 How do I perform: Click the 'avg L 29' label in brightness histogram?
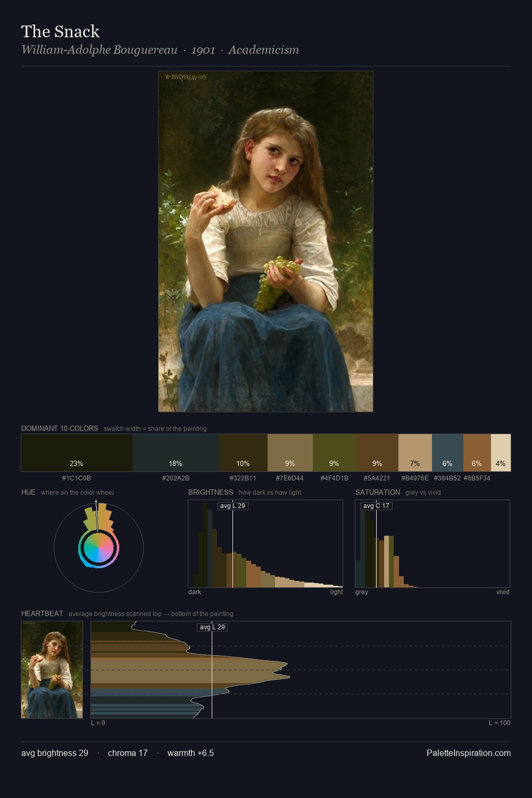(232, 506)
